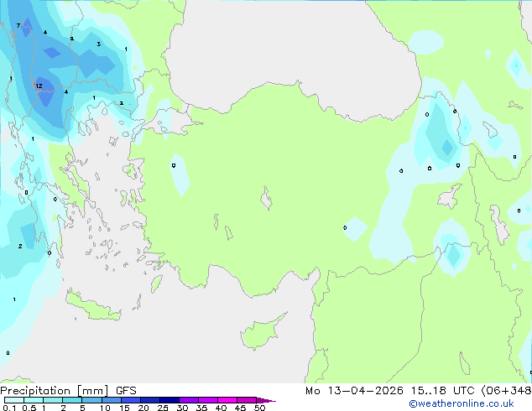Screen dimensions: 532x411
Task: Click the legend tick label '15'
Action: click(124, 408)
